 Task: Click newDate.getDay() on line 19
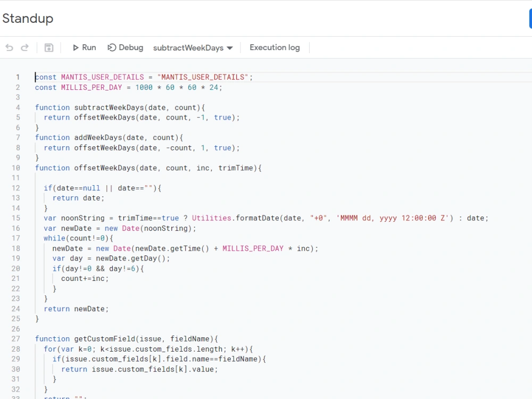pos(131,259)
